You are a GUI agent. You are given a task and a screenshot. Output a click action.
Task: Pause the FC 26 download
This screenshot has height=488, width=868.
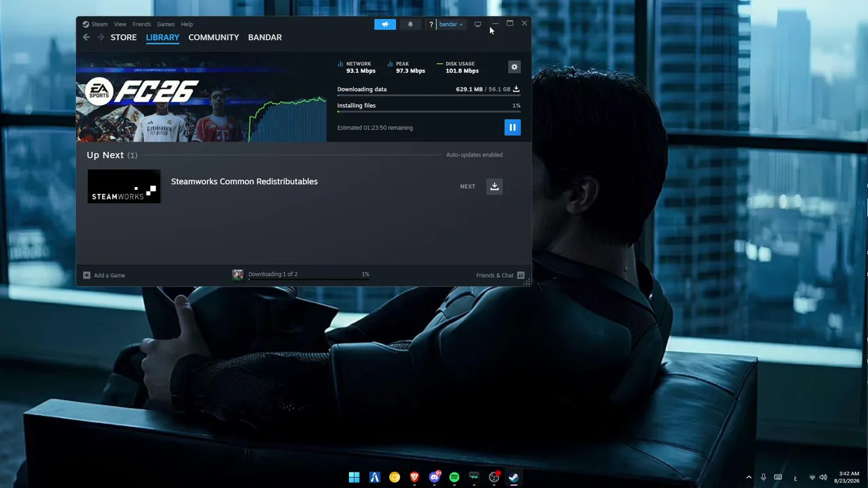click(513, 127)
